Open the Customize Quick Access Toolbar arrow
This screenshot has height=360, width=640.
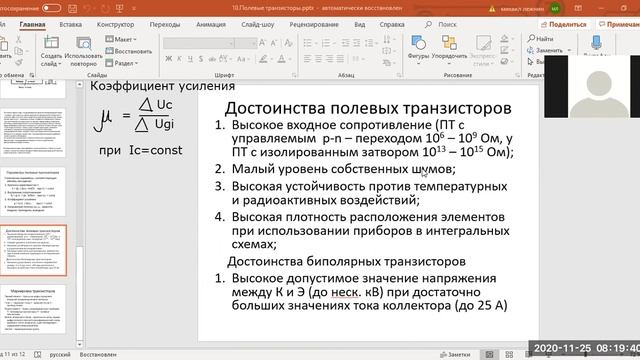coord(134,9)
